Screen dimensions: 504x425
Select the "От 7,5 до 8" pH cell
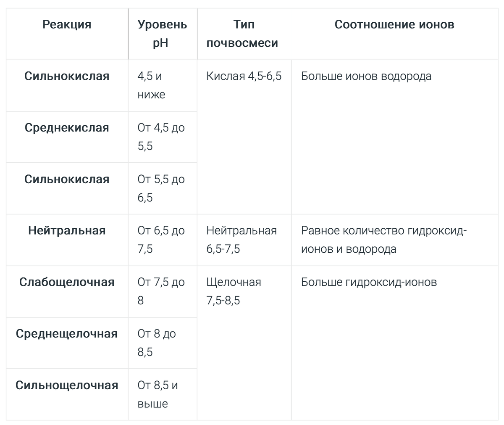(x=161, y=291)
